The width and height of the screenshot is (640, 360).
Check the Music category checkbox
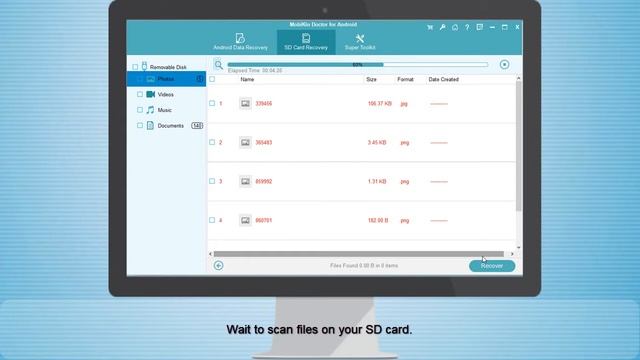[140, 110]
